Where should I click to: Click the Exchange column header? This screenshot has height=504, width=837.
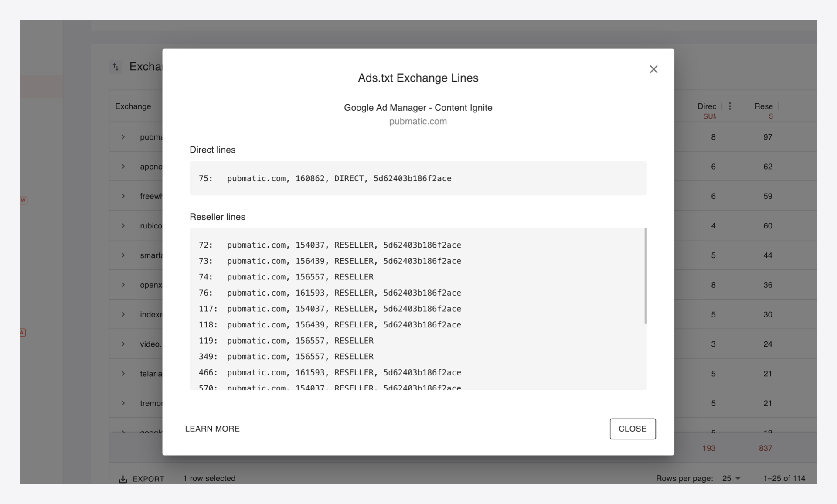click(133, 106)
